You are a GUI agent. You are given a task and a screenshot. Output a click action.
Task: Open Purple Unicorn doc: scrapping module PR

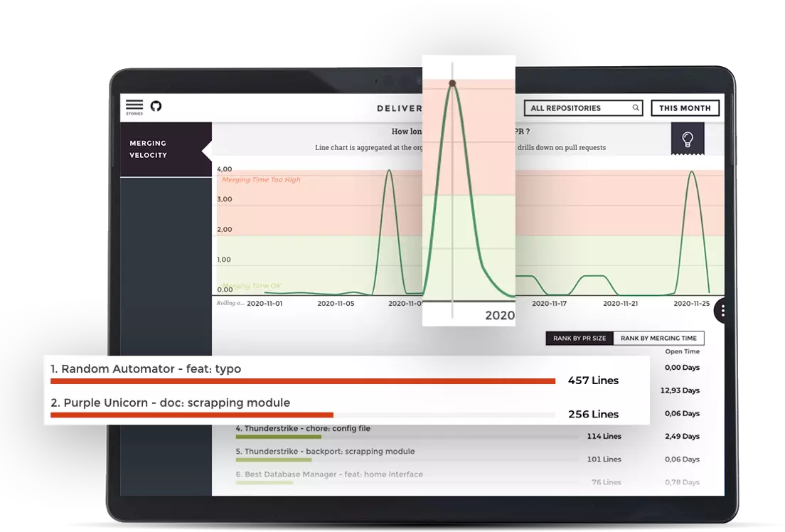pyautogui.click(x=171, y=403)
